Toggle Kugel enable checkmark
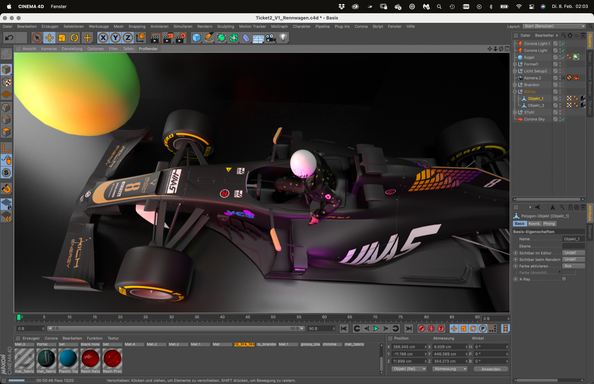The image size is (594, 384). point(563,57)
